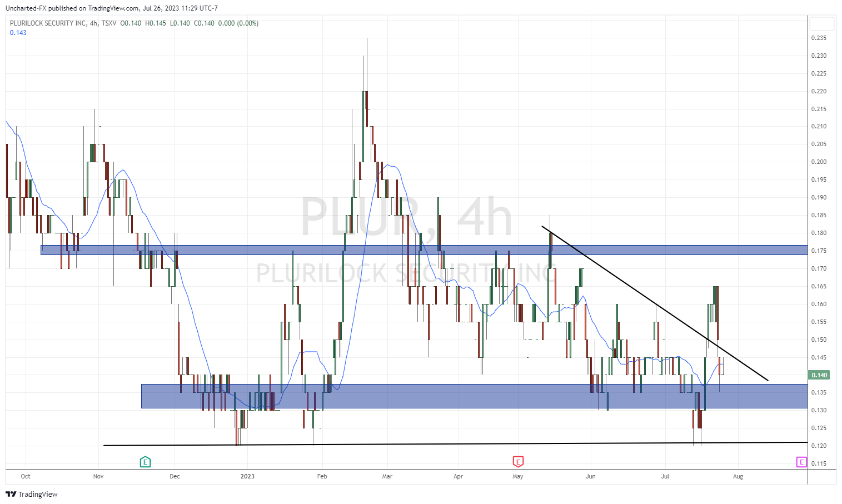Click the high value H0.145
The image size is (842, 504).
click(156, 23)
